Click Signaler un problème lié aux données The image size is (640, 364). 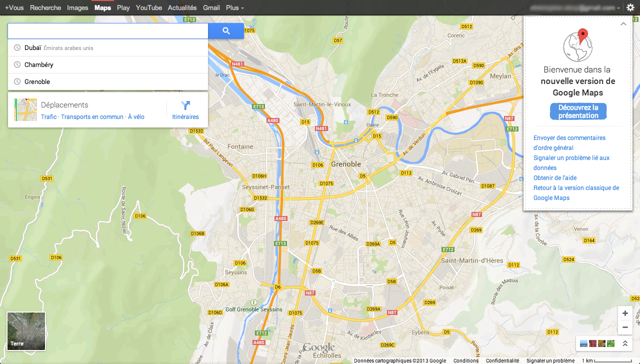(571, 163)
